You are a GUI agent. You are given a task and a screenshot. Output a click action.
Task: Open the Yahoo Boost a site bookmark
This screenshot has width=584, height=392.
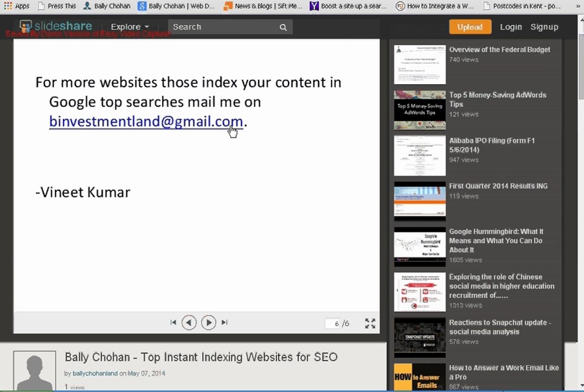click(348, 6)
